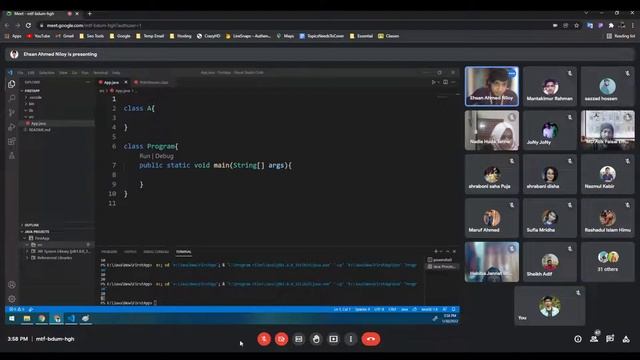
Task: Open the Source Control sidebar icon
Action: (x=12, y=113)
